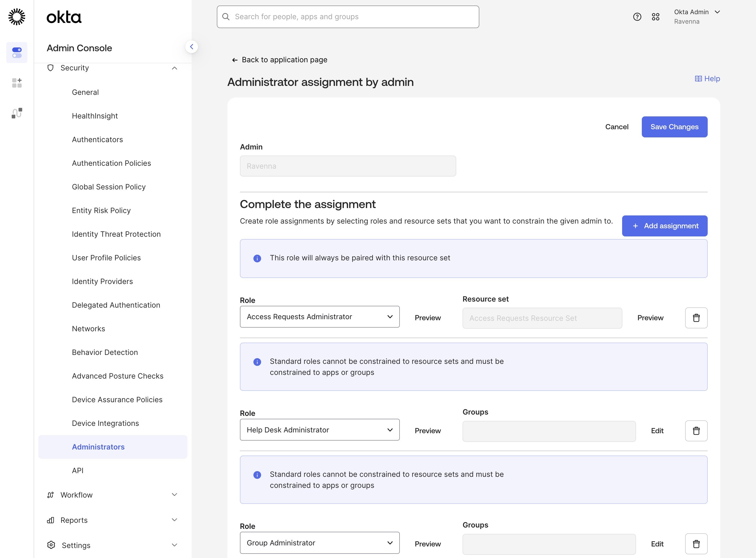756x558 pixels.
Task: Go to Authenticators in Security menu
Action: 97,139
